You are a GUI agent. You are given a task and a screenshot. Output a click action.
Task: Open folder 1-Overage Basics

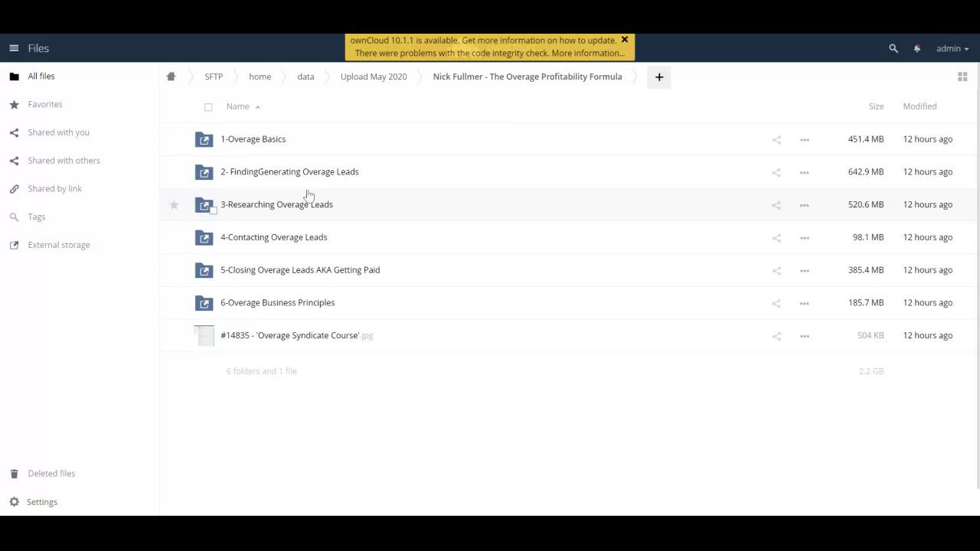pos(253,139)
